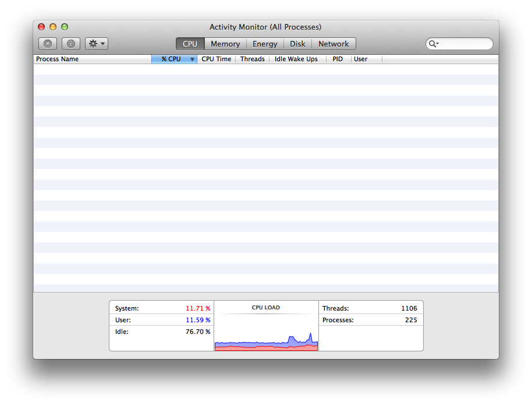Click the Quit Process icon
This screenshot has width=532, height=405.
[x=47, y=43]
